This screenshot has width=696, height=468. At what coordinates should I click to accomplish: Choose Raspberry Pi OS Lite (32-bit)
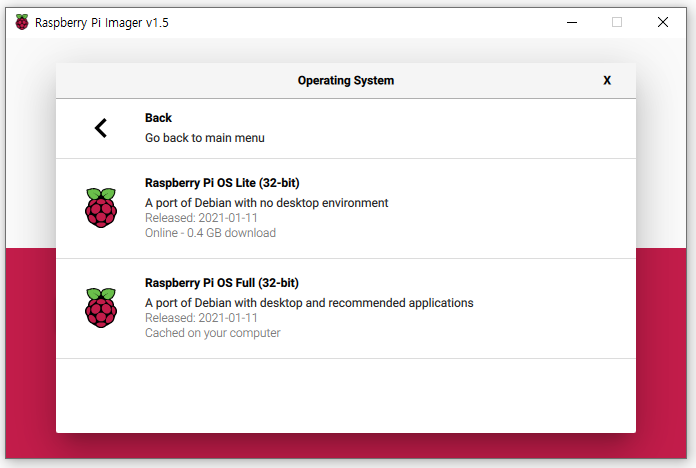click(x=346, y=208)
